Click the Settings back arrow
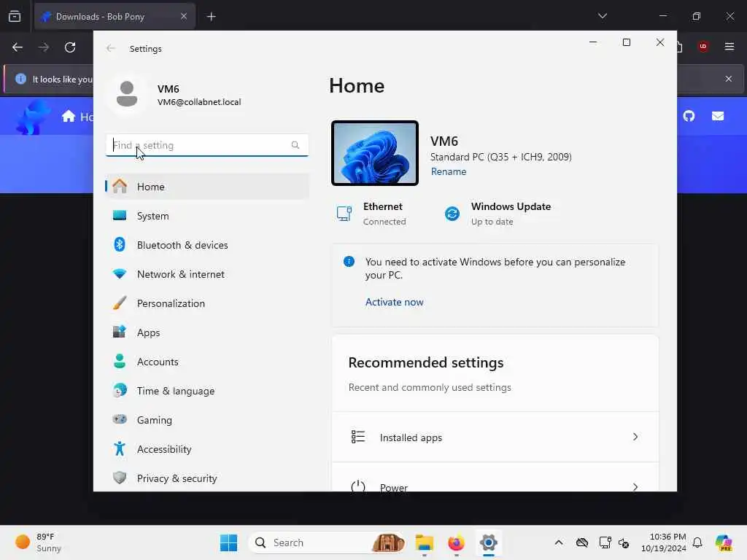This screenshot has width=747, height=560. coord(111,49)
